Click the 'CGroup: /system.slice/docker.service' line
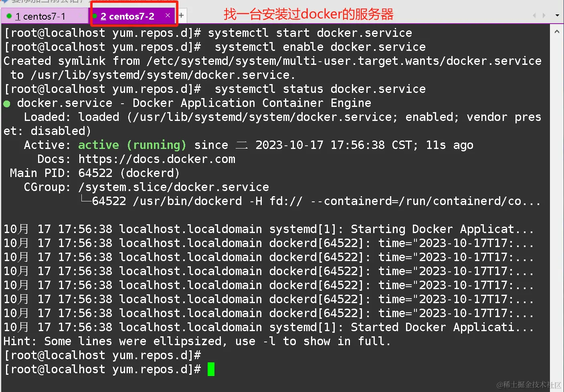 146,187
